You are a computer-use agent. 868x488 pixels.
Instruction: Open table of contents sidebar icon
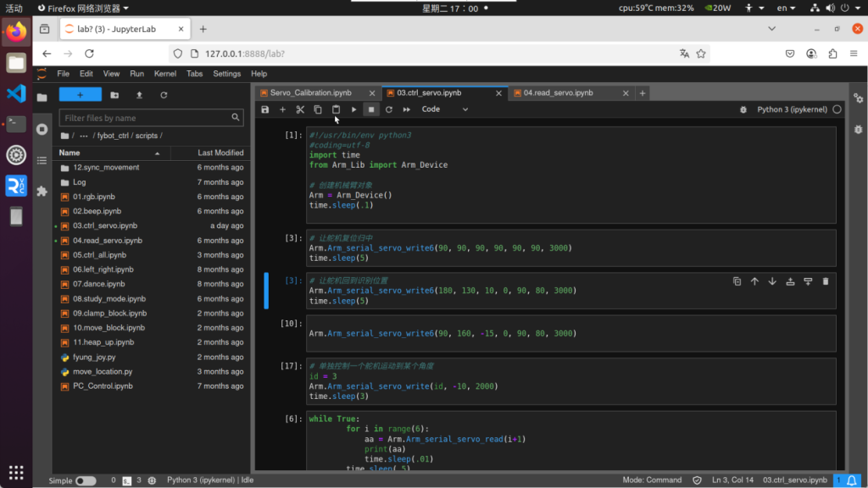coord(42,160)
